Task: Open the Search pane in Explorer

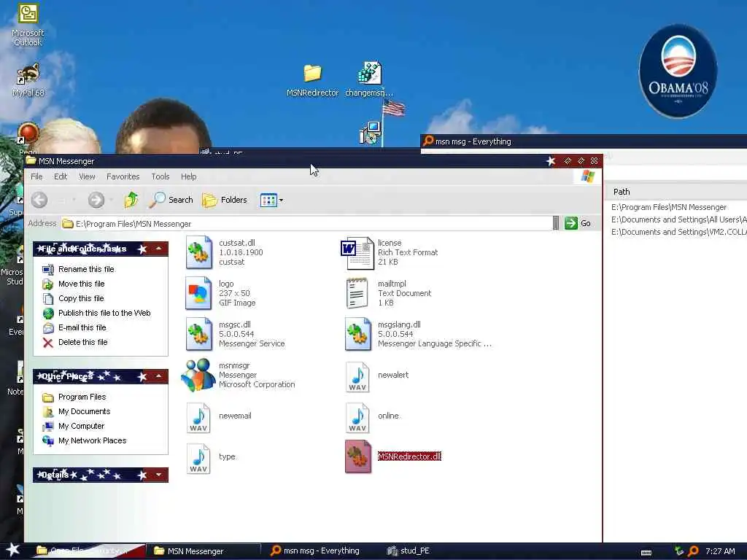Action: point(171,200)
